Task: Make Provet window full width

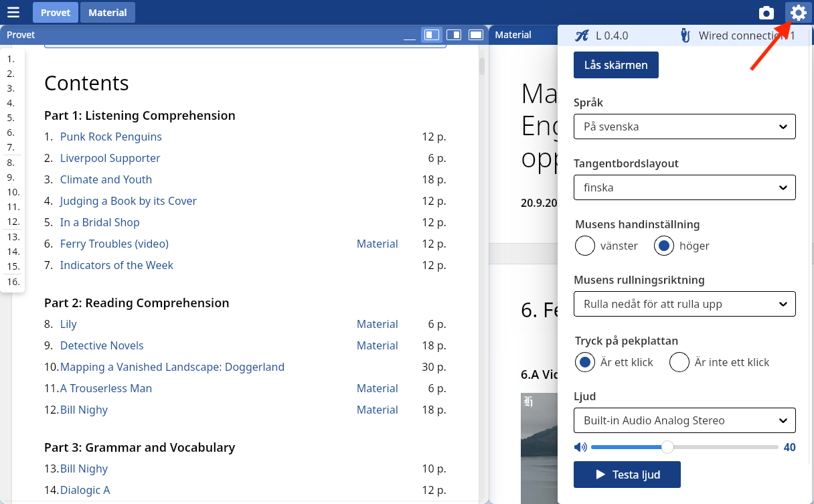Action: tap(476, 35)
